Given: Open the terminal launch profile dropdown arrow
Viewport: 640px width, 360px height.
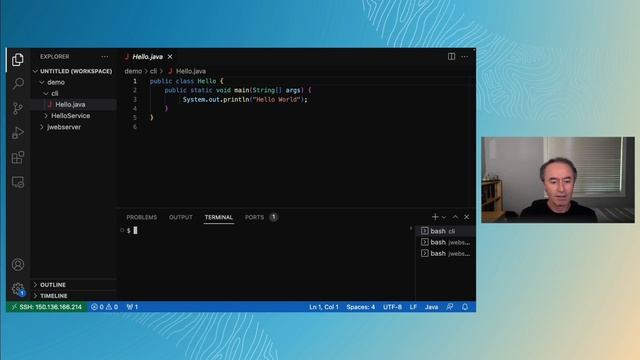Looking at the screenshot, I should [x=444, y=217].
